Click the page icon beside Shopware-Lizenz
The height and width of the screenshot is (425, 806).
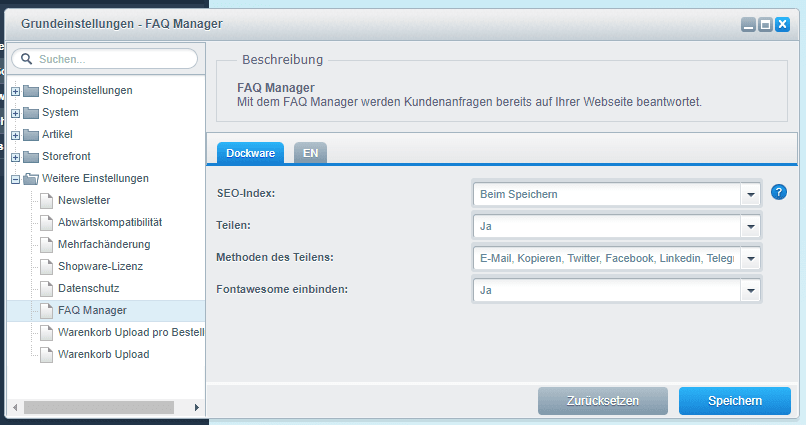click(x=46, y=266)
